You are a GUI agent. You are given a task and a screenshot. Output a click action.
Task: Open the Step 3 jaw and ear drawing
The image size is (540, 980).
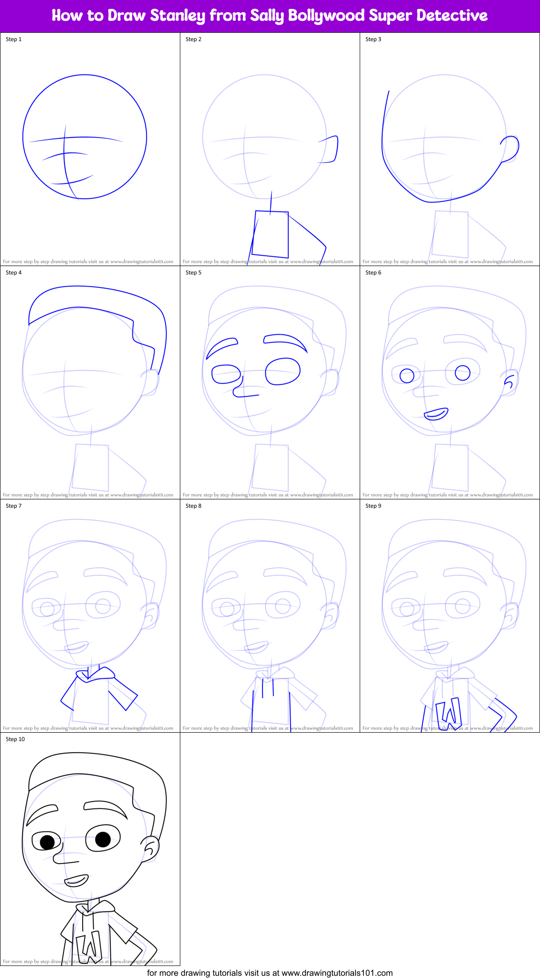(450, 149)
